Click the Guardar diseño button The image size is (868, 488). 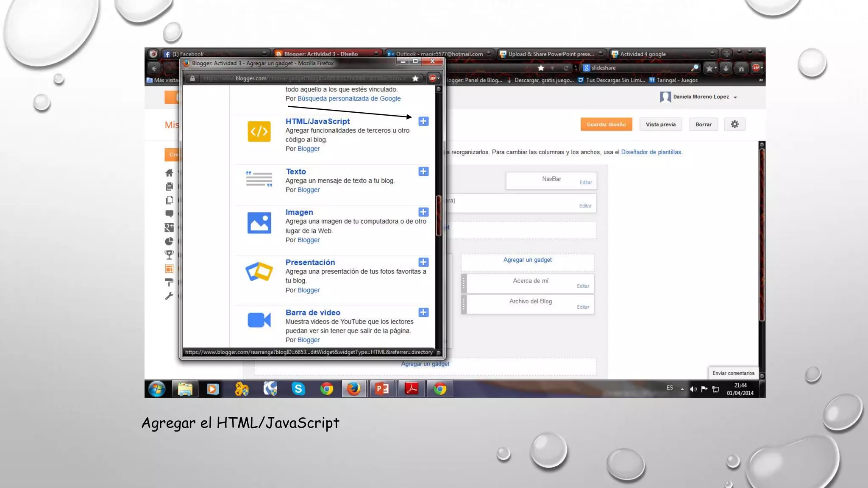click(x=606, y=125)
